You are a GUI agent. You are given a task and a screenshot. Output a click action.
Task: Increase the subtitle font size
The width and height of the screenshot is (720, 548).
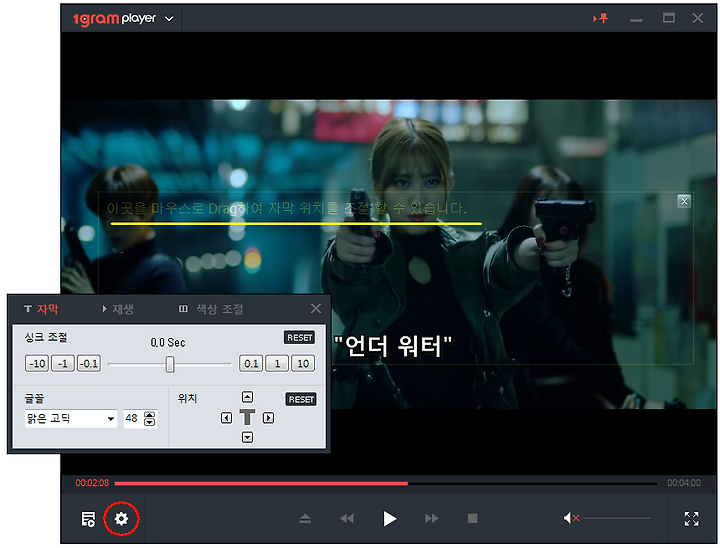point(150,415)
